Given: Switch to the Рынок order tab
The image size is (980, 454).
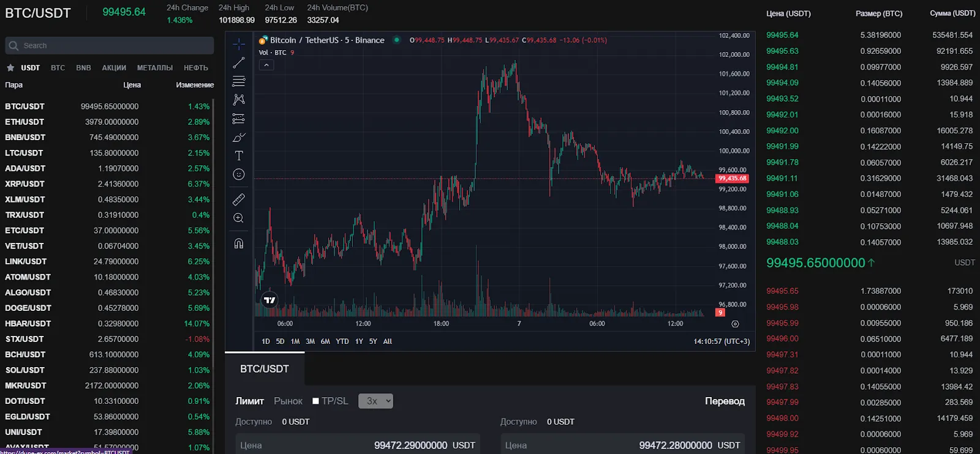Looking at the screenshot, I should pyautogui.click(x=288, y=401).
